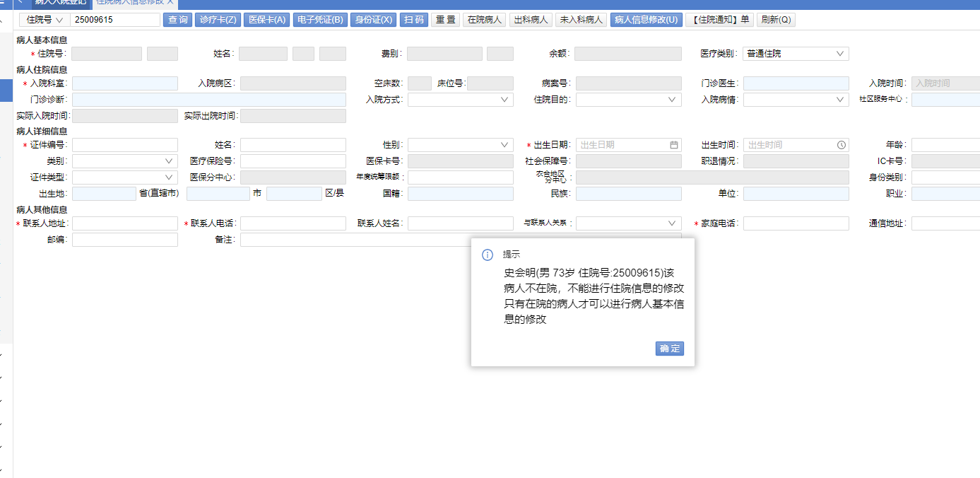Focus the 民族 input field

(629, 194)
